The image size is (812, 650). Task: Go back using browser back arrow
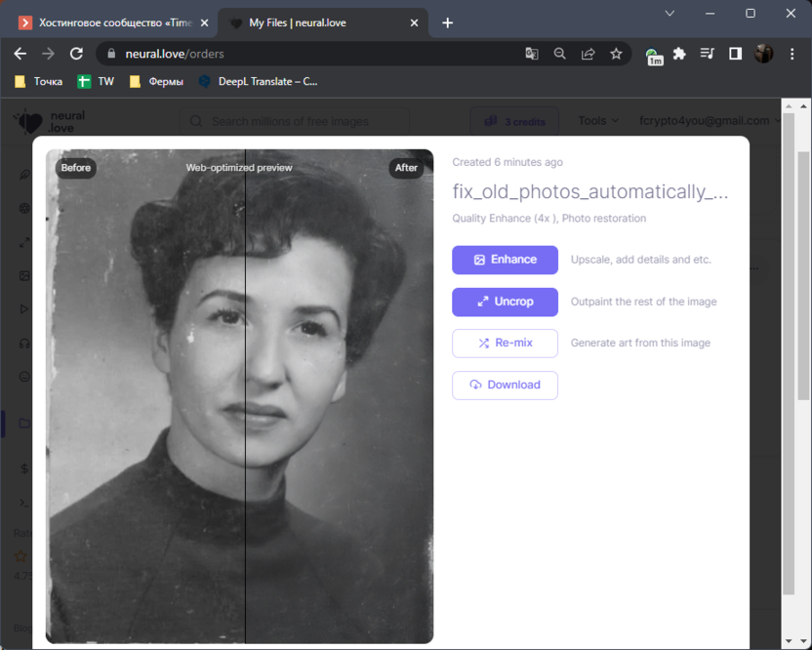20,54
